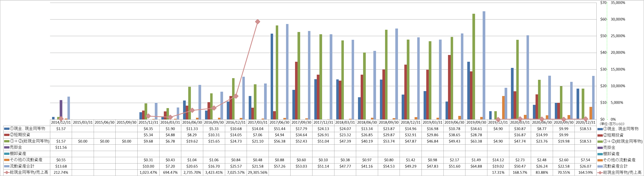The image size is (644, 176).
Task: Select the 1,023.47% ratio cell
Action: tap(148, 172)
